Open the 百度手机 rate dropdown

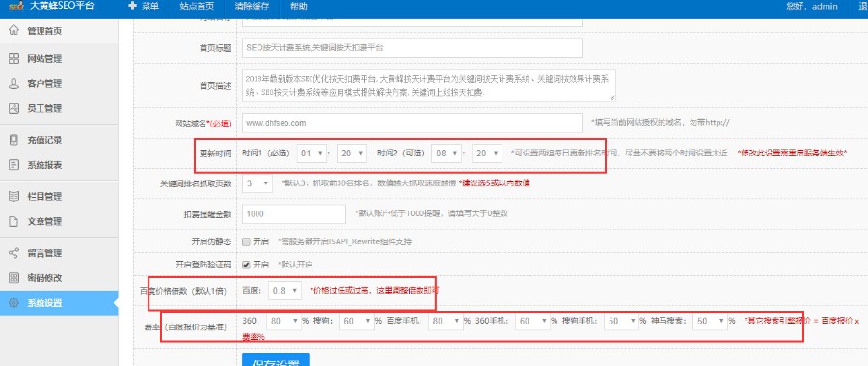(x=446, y=321)
